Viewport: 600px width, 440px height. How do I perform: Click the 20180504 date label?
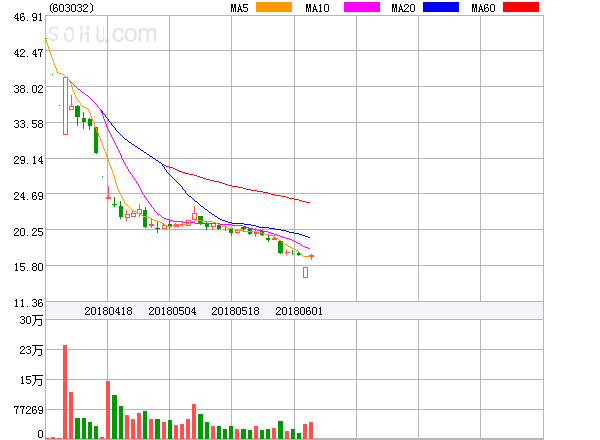coord(172,311)
